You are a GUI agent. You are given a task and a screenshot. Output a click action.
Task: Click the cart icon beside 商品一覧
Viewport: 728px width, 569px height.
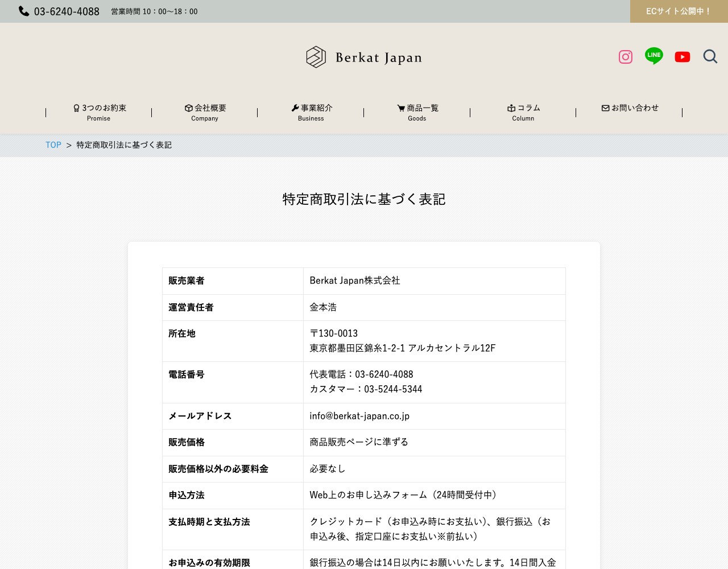pos(401,108)
